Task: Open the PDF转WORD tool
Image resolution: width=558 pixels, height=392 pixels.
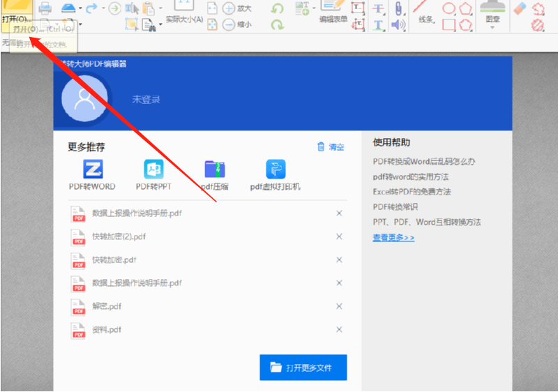Action: click(x=93, y=174)
